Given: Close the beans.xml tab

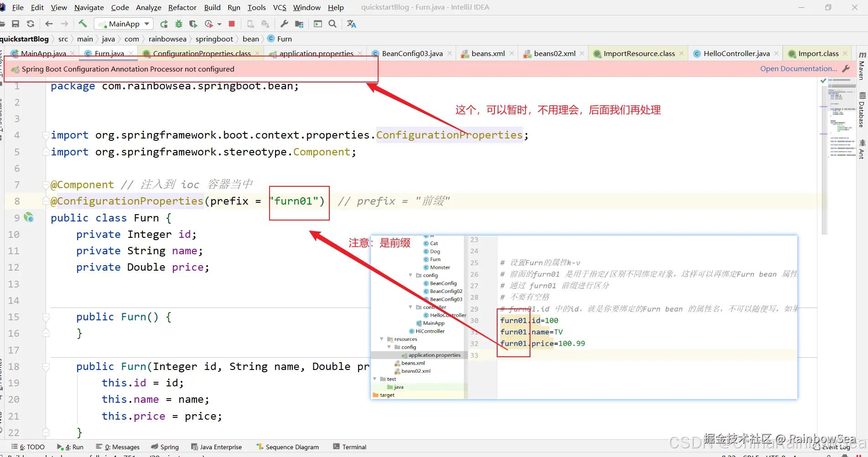Looking at the screenshot, I should (x=512, y=53).
